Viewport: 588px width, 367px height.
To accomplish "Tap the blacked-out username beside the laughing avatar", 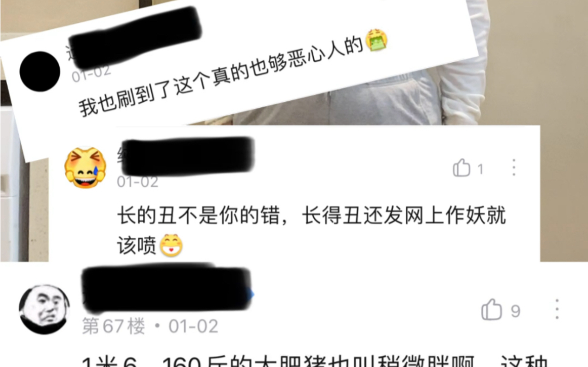I will (x=187, y=156).
